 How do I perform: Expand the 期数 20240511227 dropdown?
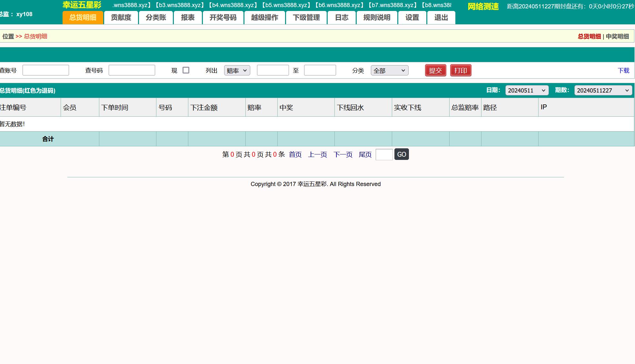pos(603,91)
